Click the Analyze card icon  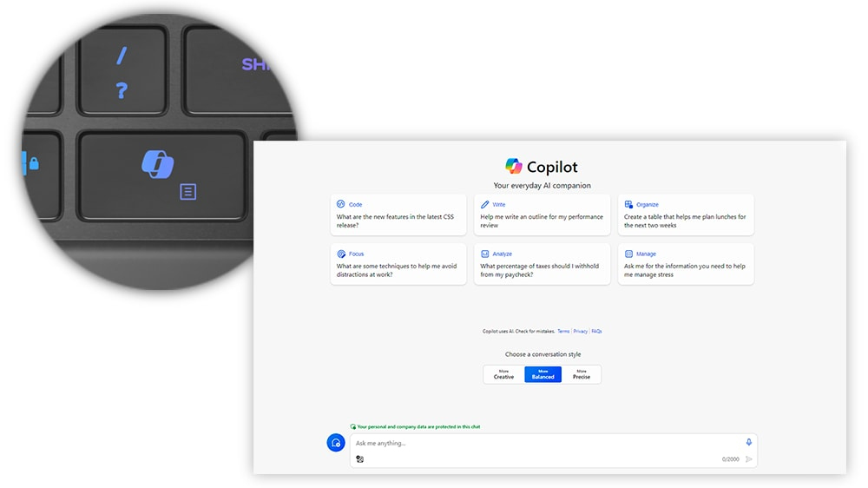pos(485,254)
